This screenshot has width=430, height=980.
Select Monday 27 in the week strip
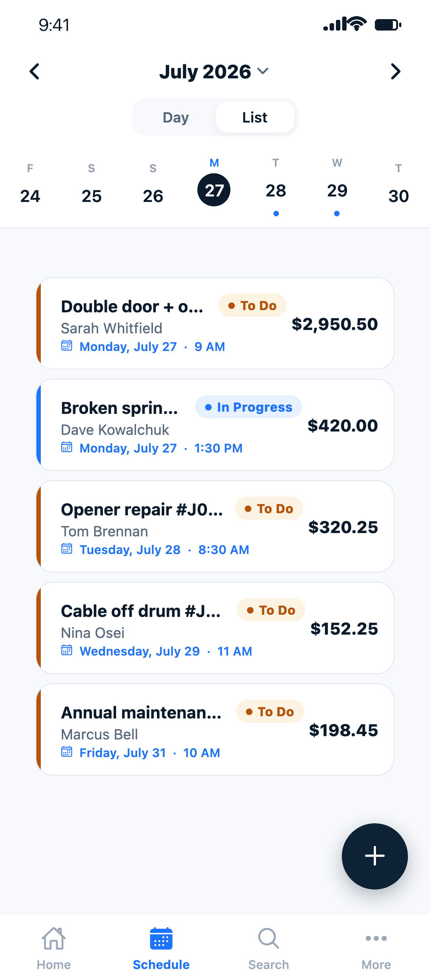214,189
